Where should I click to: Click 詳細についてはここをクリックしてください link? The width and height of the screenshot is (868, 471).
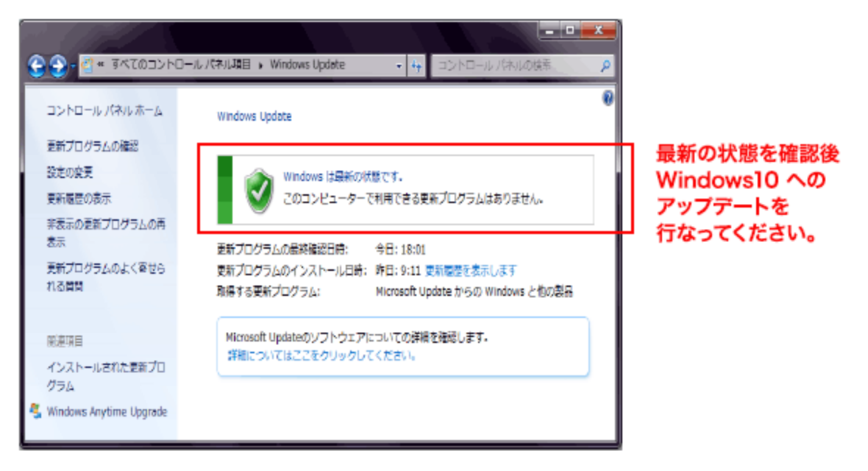pyautogui.click(x=321, y=355)
